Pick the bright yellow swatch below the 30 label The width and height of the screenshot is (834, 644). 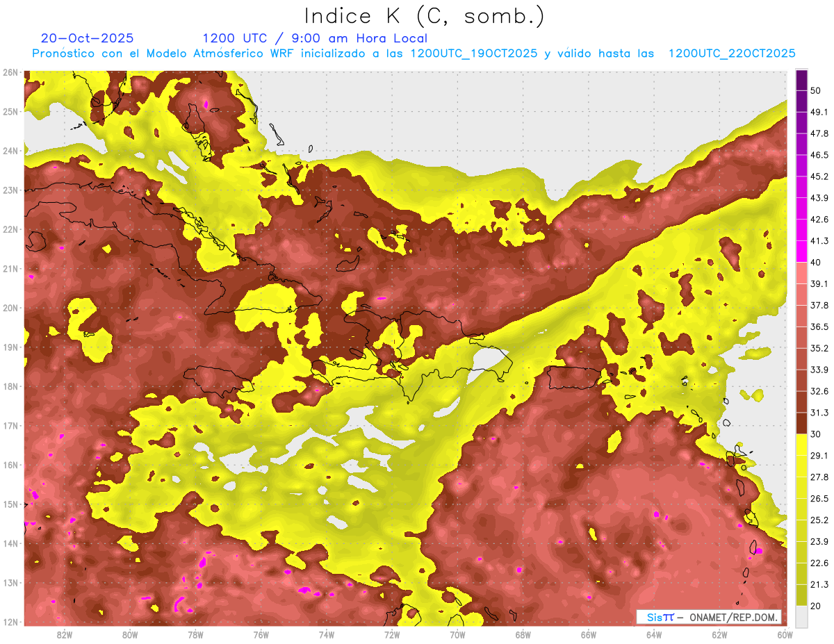click(x=801, y=445)
